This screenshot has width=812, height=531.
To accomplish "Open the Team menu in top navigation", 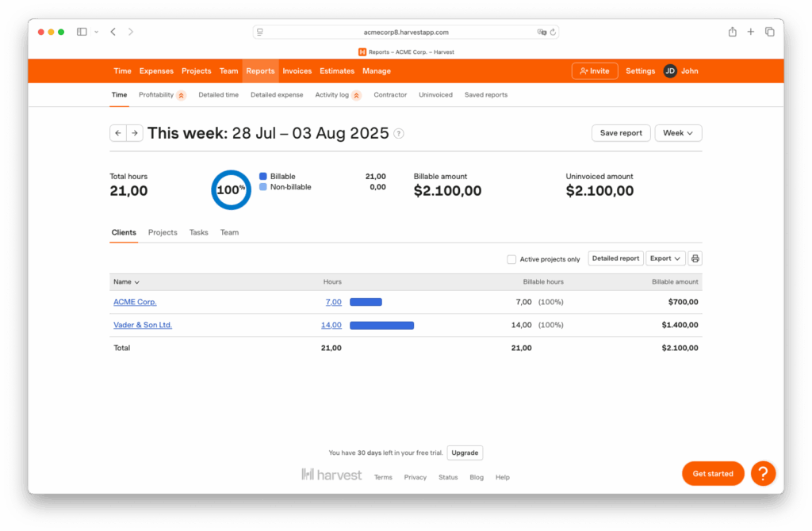I will [x=228, y=71].
